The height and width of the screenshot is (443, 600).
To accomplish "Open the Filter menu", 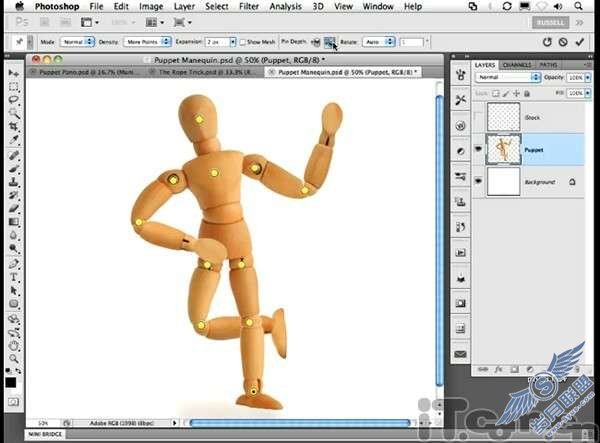I will tap(249, 7).
